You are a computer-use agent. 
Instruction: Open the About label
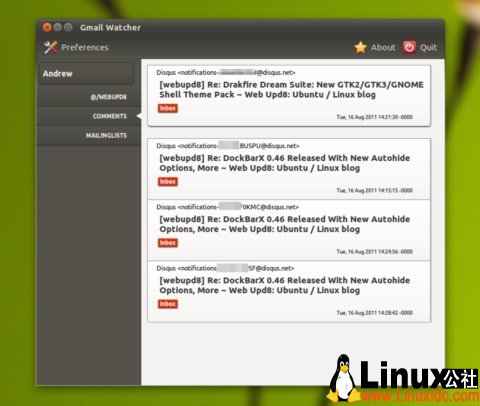click(x=383, y=47)
